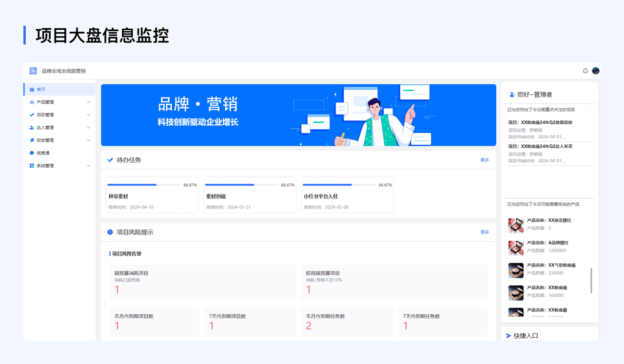Click the product list scrollbar

click(x=591, y=281)
